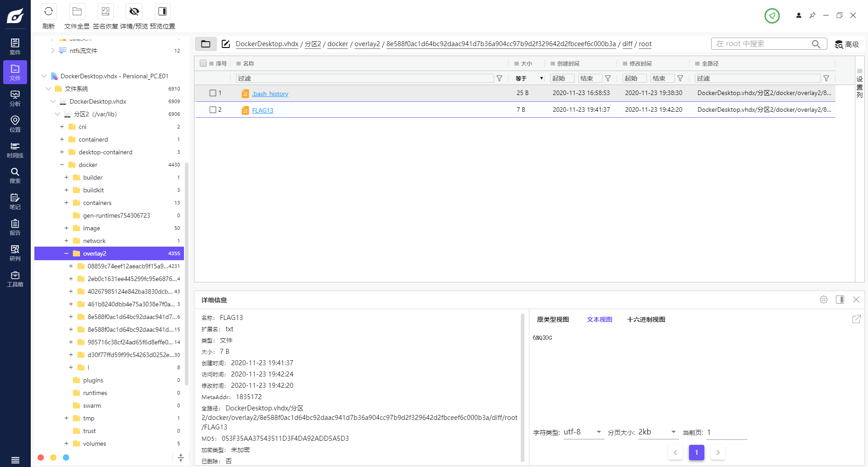The height and width of the screenshot is (467, 868).
Task: Click the Refresh (刷新) toolbar icon
Action: click(48, 12)
